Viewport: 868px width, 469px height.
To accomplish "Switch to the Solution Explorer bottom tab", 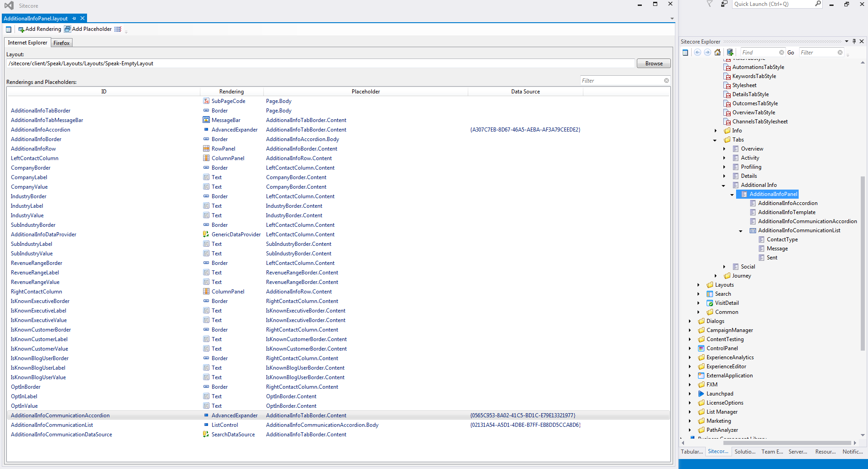I will pyautogui.click(x=745, y=452).
